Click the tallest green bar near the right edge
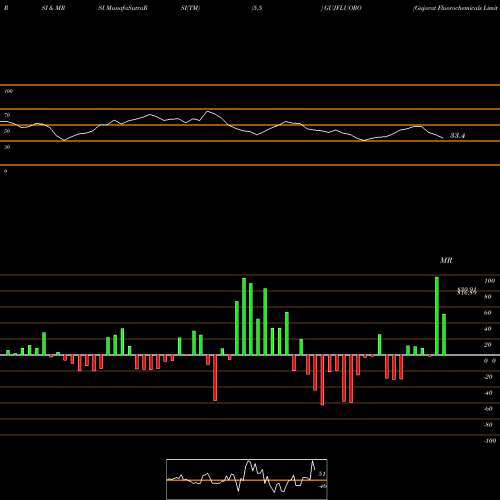 [437, 316]
